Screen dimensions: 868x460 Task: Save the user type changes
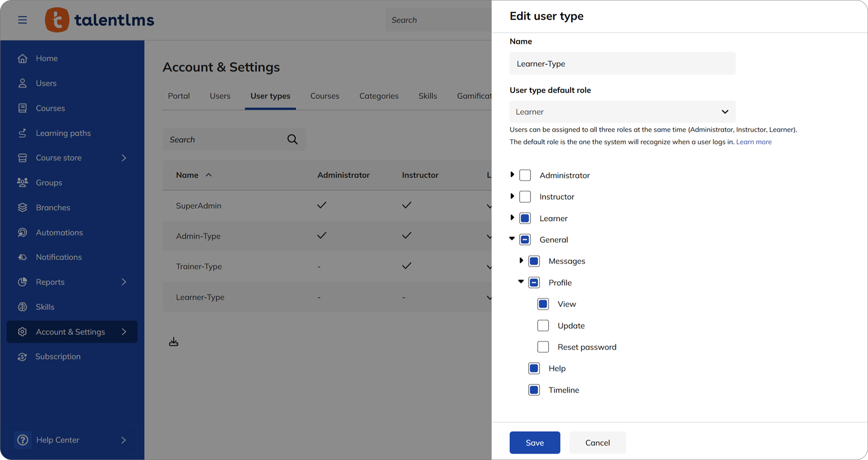[535, 443]
